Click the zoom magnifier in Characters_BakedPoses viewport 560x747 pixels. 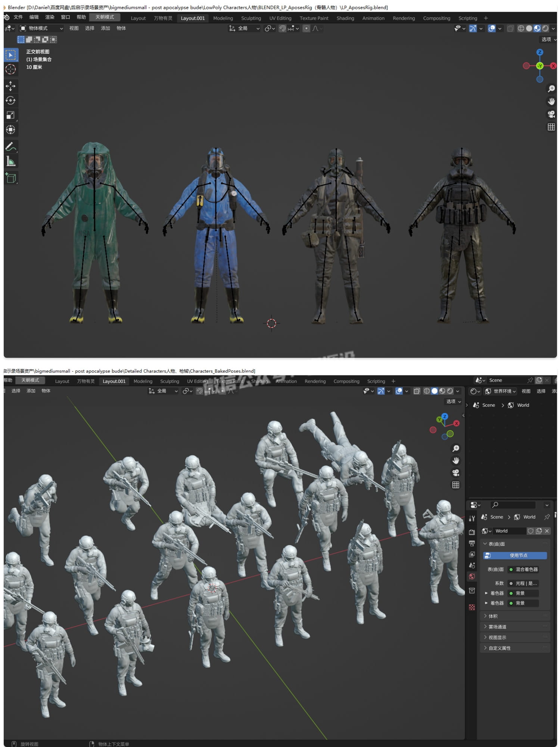point(455,448)
